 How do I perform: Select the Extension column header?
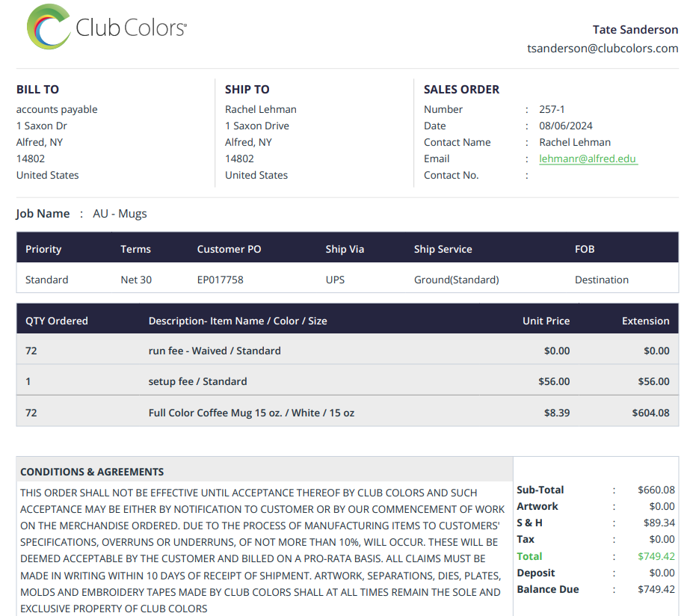click(x=646, y=321)
